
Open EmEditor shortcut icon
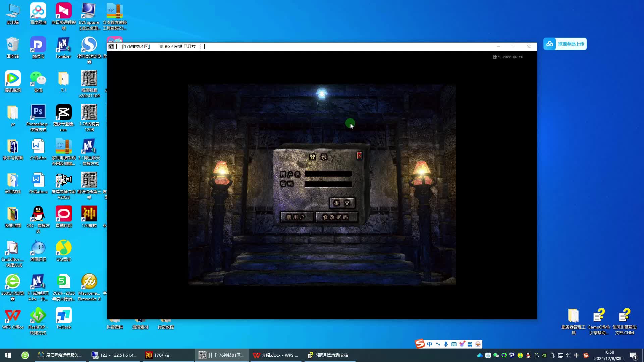[x=13, y=253]
